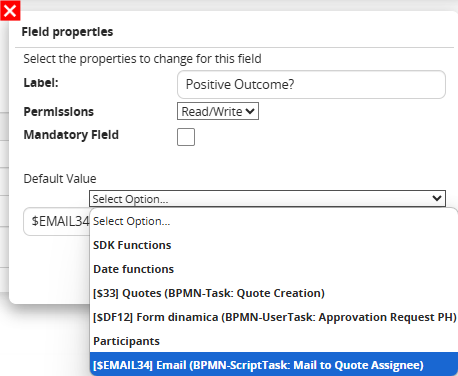Screen dimensions: 458x376
Task: Pick [$DF12] Form dinamica Approvation Request option
Action: [x=274, y=317]
